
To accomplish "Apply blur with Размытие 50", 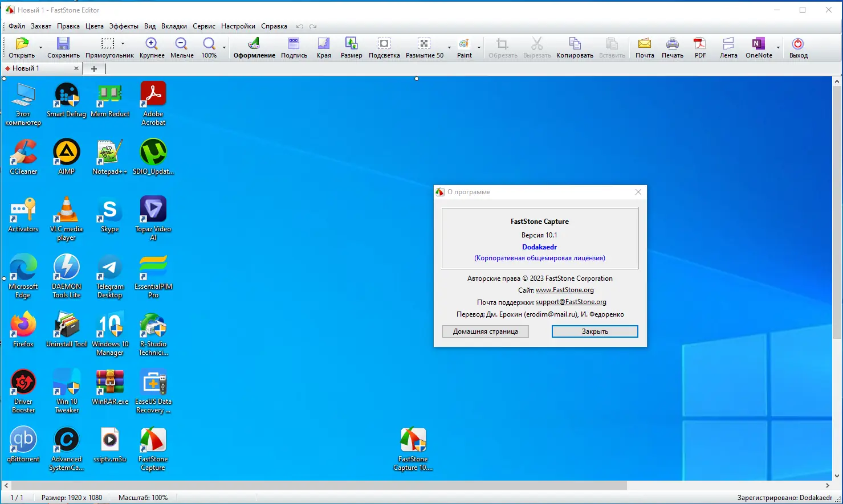I will point(424,46).
